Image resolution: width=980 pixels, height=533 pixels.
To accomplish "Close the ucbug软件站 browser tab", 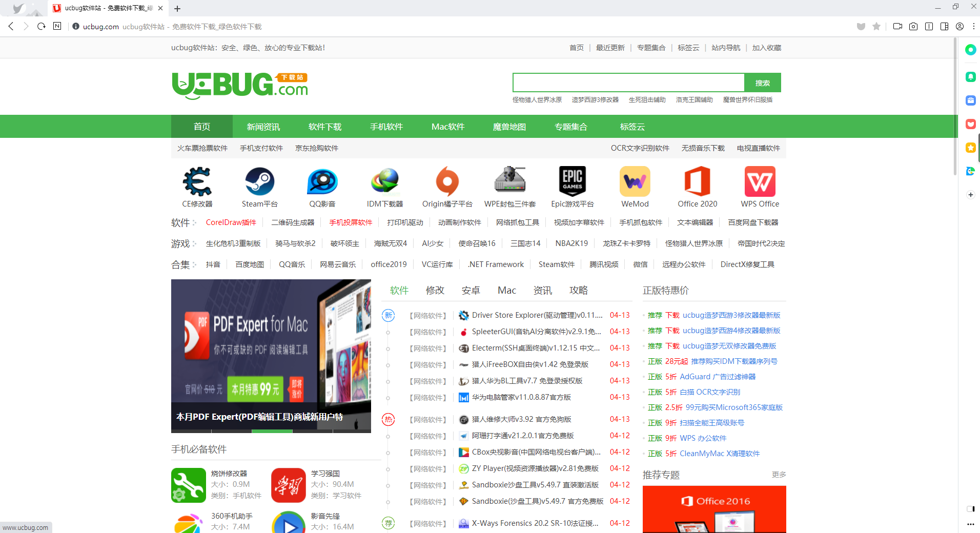I will [160, 8].
